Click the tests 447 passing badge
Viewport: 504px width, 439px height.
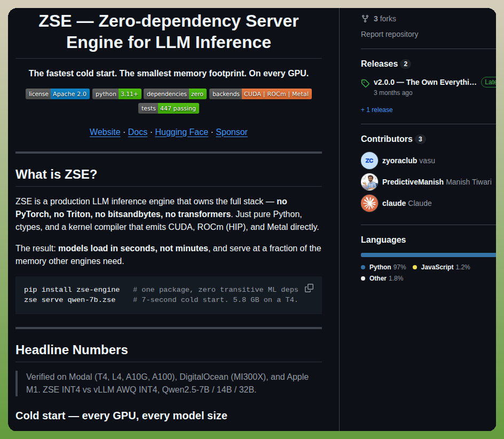(168, 108)
